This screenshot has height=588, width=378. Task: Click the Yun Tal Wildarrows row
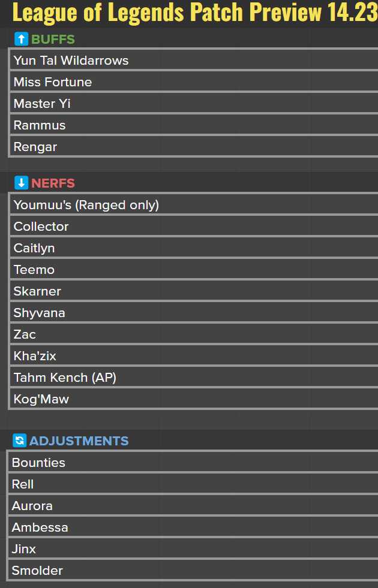194,61
